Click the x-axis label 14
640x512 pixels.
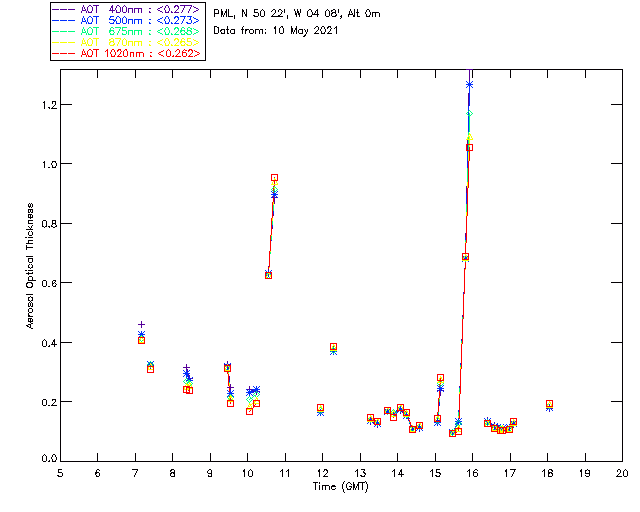click(x=398, y=473)
